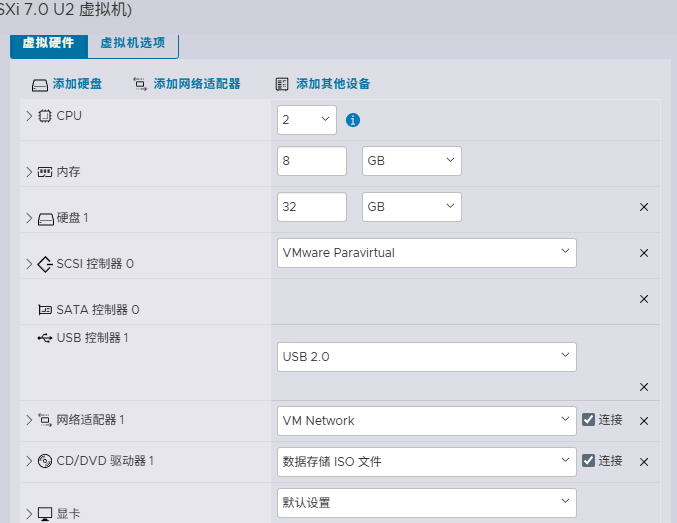
Task: Expand the CD/DVD 驱动器 1 row
Action: [x=29, y=461]
